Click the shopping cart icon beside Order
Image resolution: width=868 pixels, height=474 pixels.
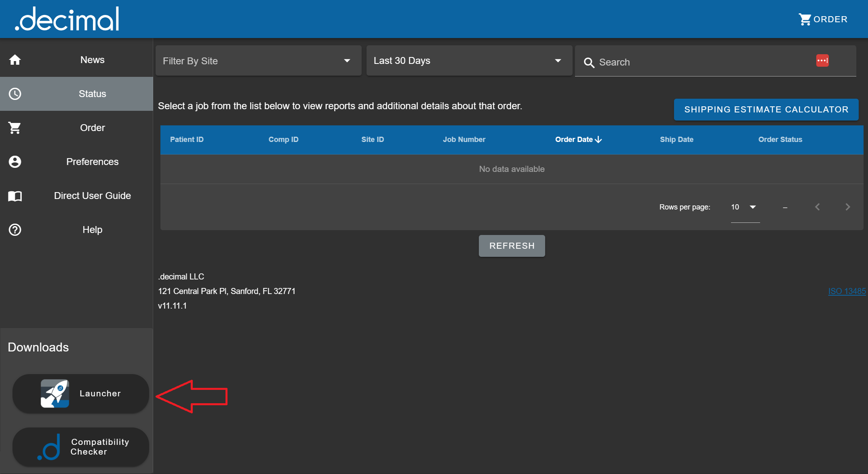tap(15, 128)
